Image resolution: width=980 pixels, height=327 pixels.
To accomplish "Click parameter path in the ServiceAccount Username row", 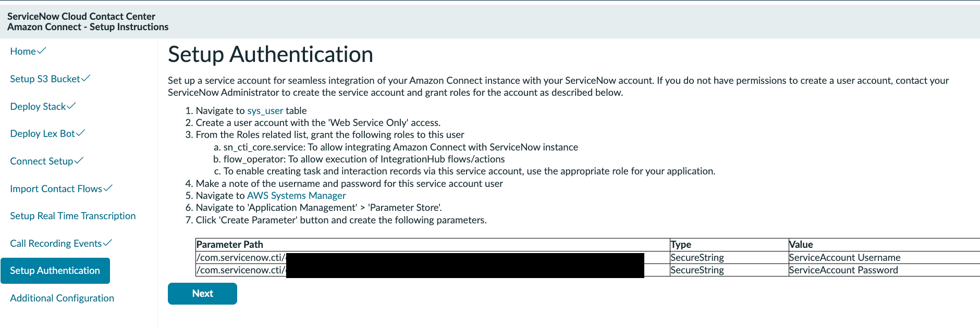I will (433, 257).
